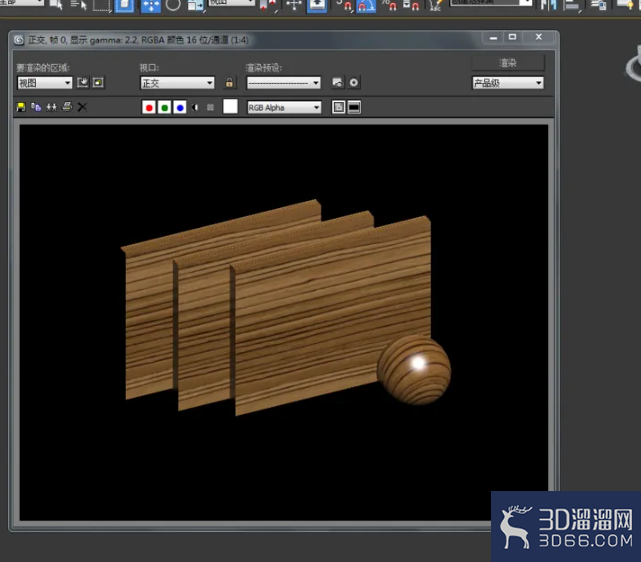Click the Clone Rendered Frame Window icon
The image size is (641, 562).
(52, 107)
